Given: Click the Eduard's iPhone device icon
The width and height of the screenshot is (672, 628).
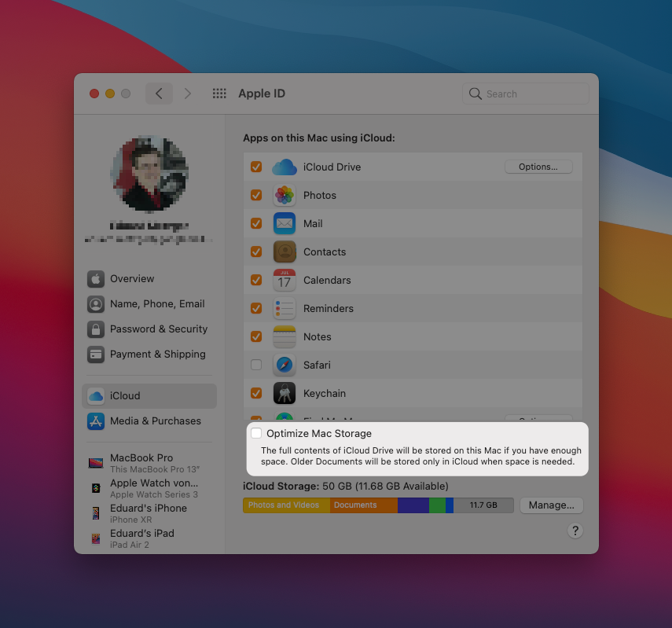Looking at the screenshot, I should [x=96, y=513].
